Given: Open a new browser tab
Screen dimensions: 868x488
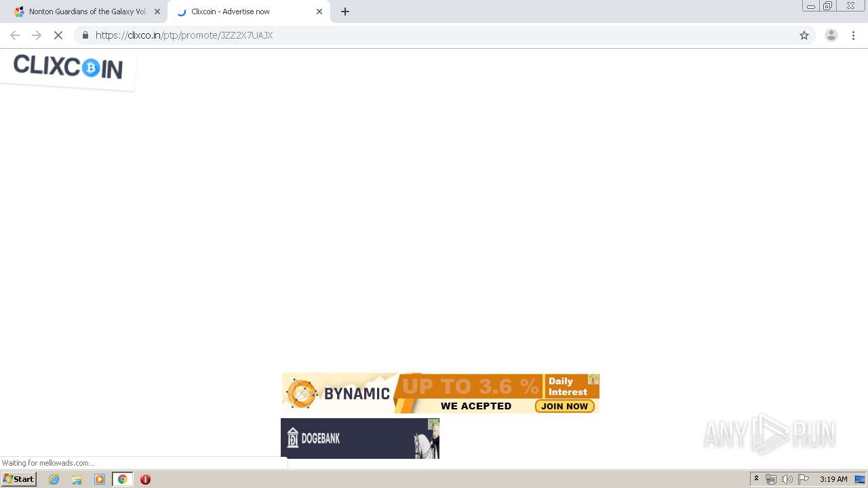Looking at the screenshot, I should [345, 12].
